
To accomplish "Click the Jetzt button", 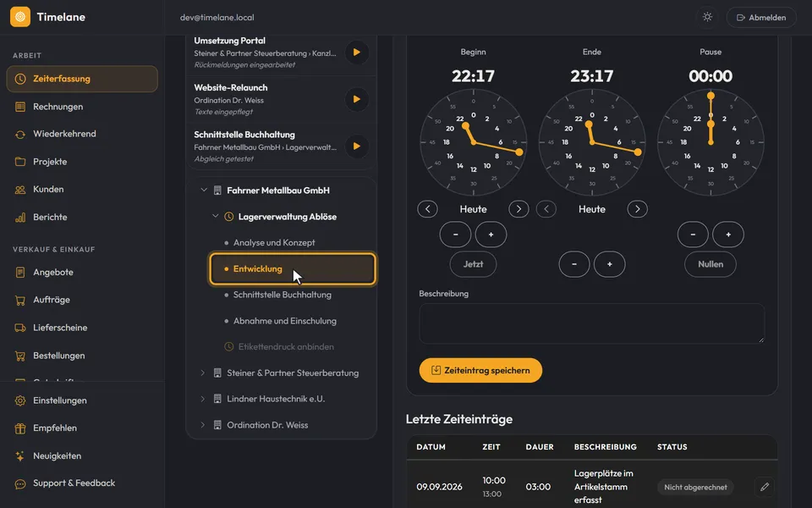I will (474, 264).
